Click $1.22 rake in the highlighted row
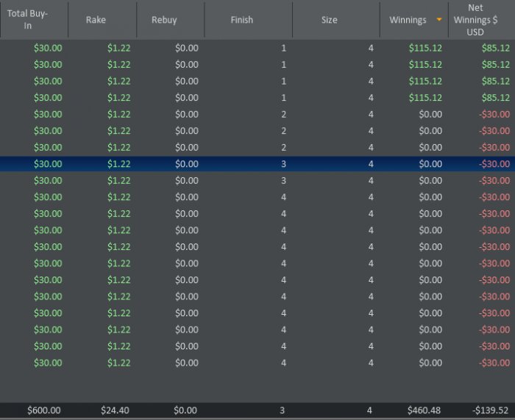Screen dimensions: 515x420 [119, 164]
